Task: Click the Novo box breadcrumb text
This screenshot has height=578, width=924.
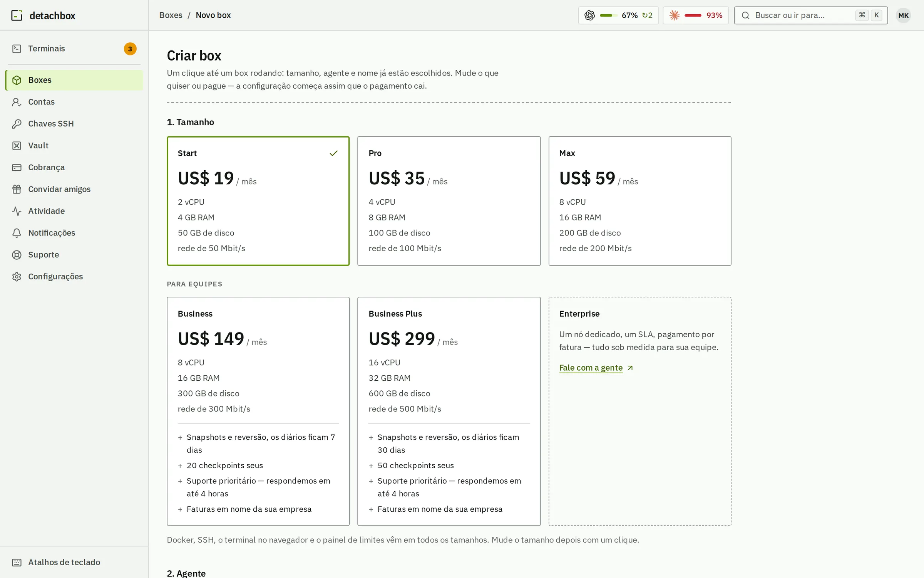Action: (213, 15)
